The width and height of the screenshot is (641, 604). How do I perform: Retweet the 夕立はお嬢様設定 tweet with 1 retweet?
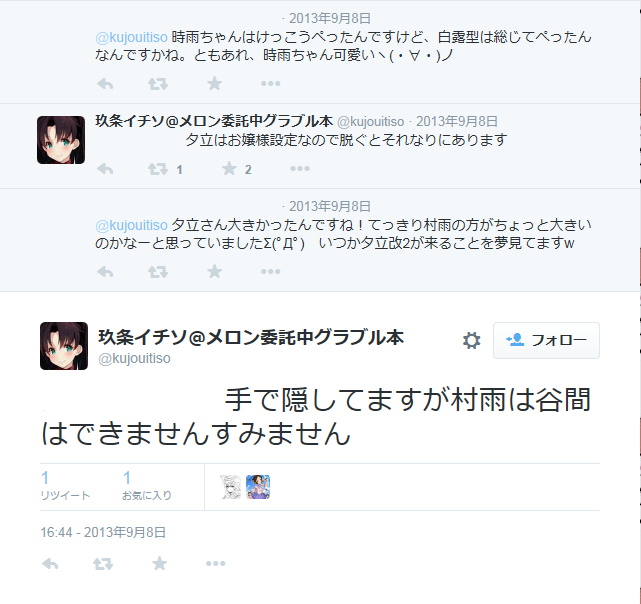[x=158, y=169]
